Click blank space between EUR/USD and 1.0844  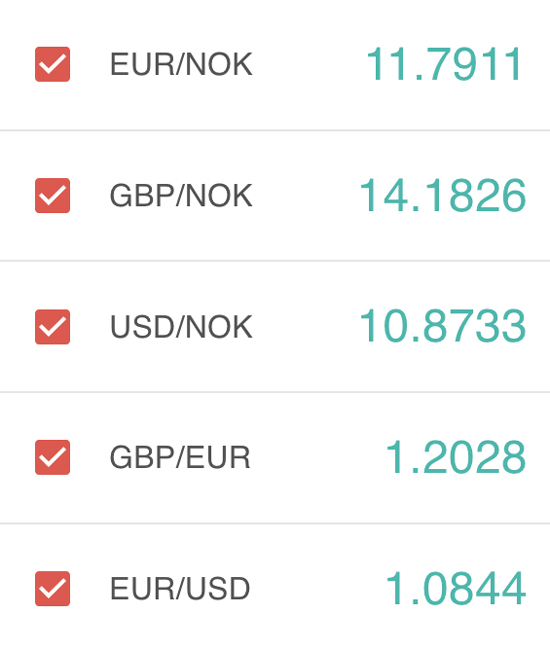click(317, 588)
